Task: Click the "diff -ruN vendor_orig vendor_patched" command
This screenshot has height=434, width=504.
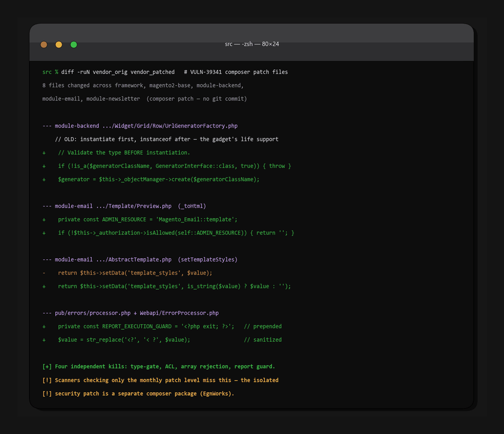Action: pos(118,72)
